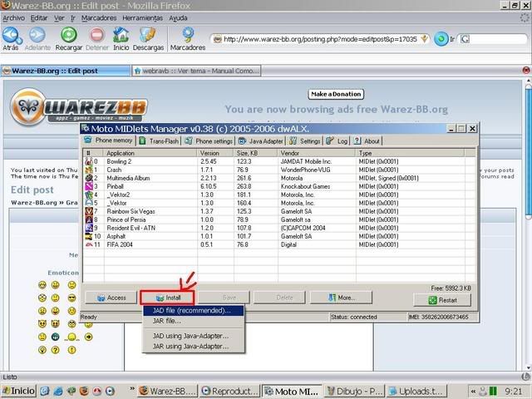The width and height of the screenshot is (532, 399).
Task: Sort by the Size, KB column header
Action: coord(256,153)
